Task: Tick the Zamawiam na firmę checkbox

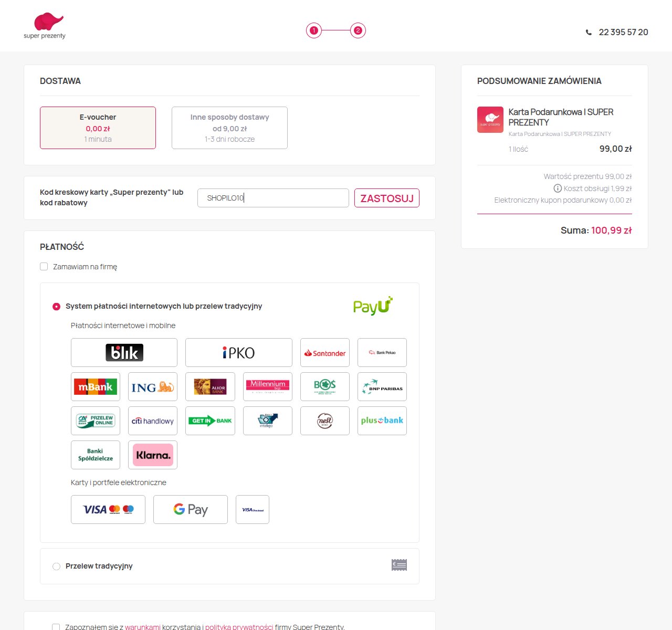Action: (44, 267)
